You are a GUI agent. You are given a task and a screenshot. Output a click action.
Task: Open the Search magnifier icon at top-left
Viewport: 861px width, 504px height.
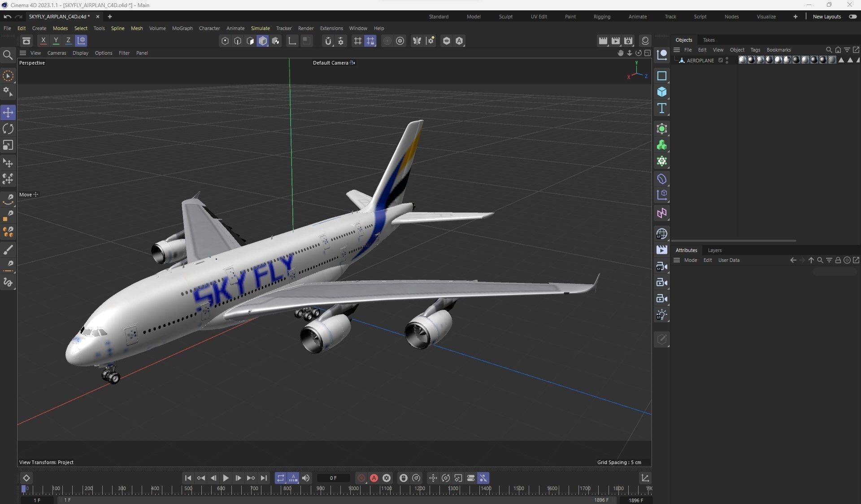point(8,55)
